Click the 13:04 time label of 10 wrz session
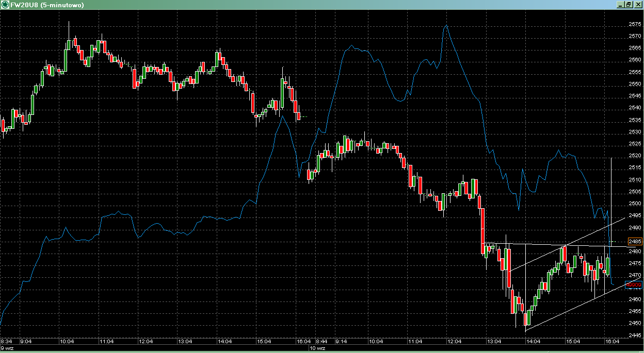Viewport: 644px width, 353px height. [494, 342]
